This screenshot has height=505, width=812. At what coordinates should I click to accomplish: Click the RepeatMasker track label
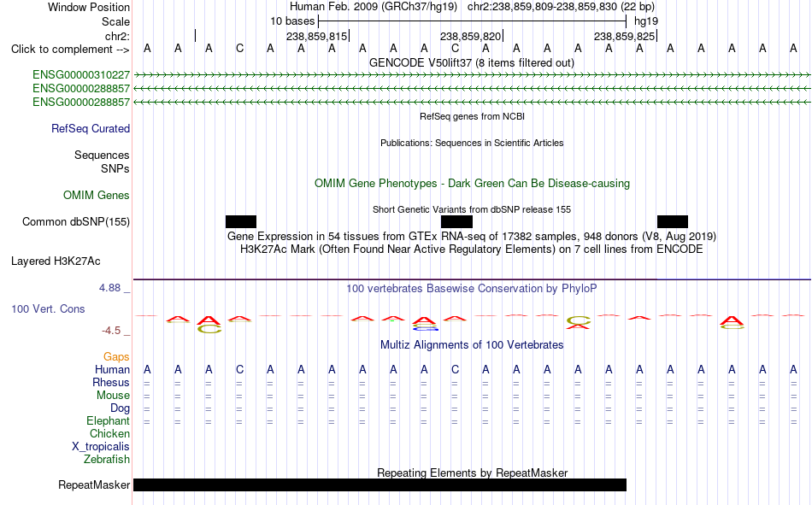click(x=94, y=484)
